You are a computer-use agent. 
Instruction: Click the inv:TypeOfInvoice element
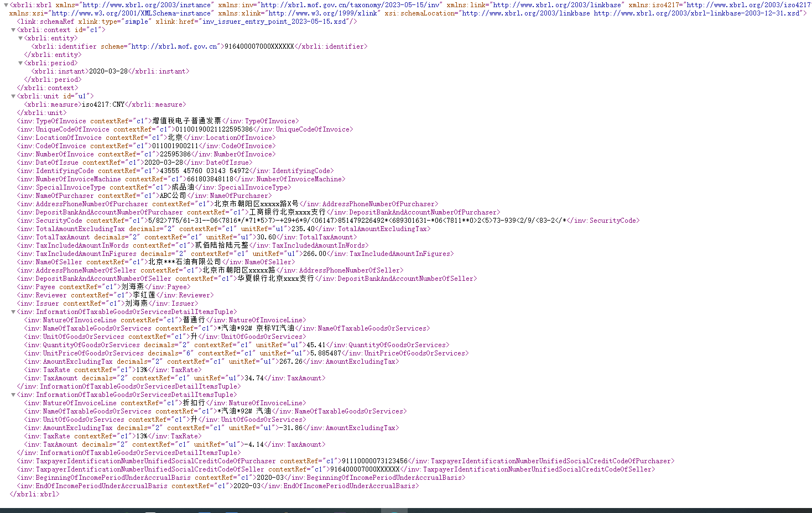(158, 121)
